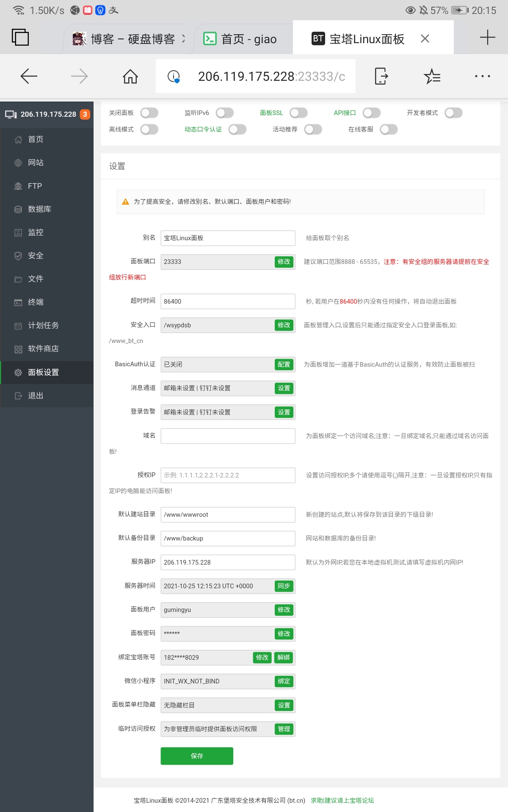Open 安全 in the sidebar
Image resolution: width=508 pixels, height=812 pixels.
47,255
